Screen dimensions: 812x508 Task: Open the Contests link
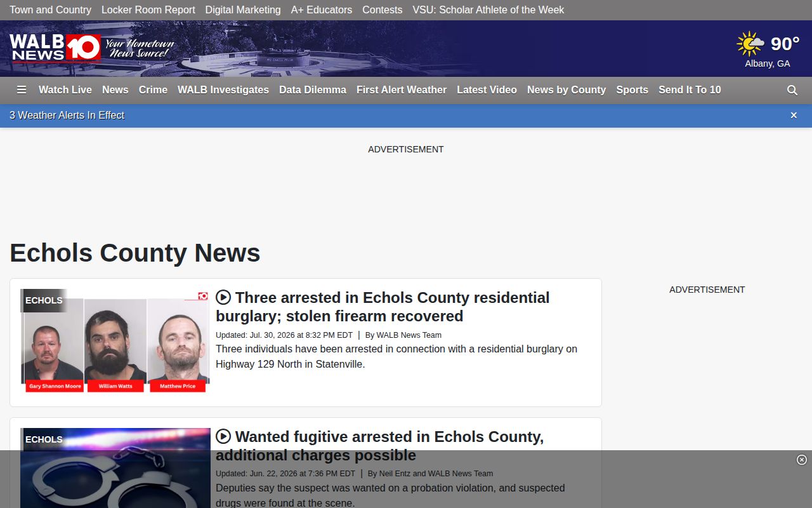coord(383,10)
